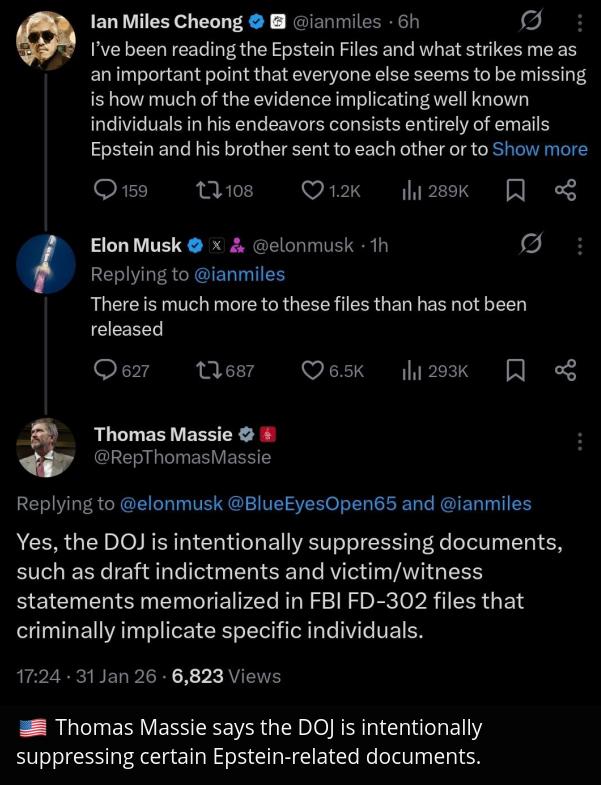Open Grok icon on Elon Musk's post
This screenshot has height=785, width=601.
[x=531, y=244]
